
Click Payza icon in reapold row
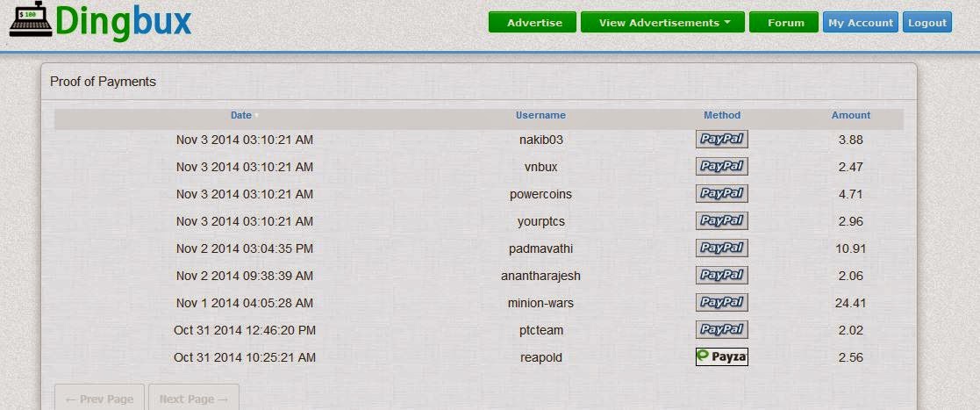(722, 356)
